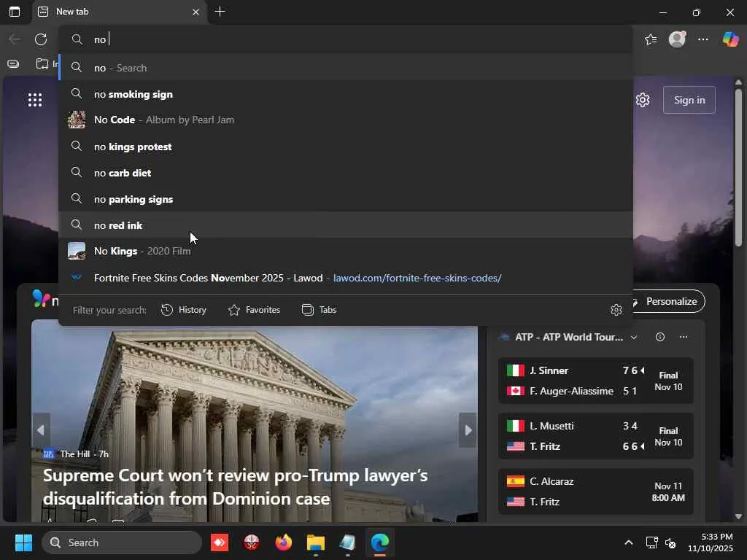Select 'no parking signs' suggestion
Screen dimensions: 747x560
click(345, 198)
